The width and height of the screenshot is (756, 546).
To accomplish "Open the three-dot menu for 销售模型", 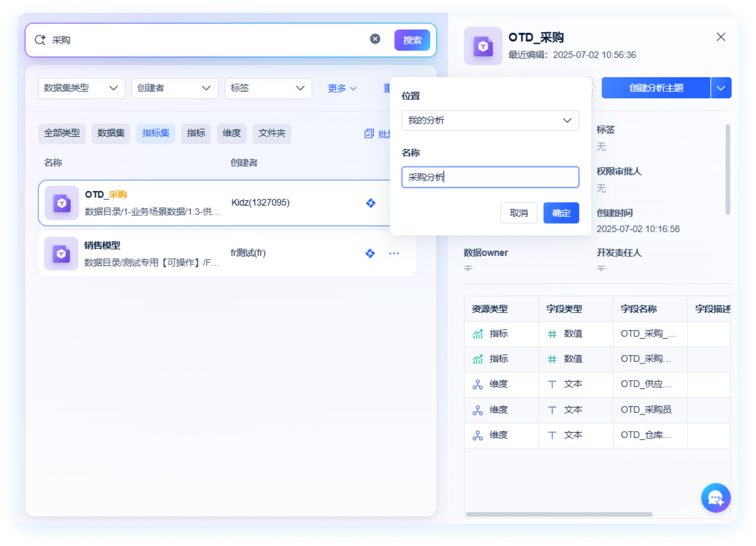I will [394, 253].
